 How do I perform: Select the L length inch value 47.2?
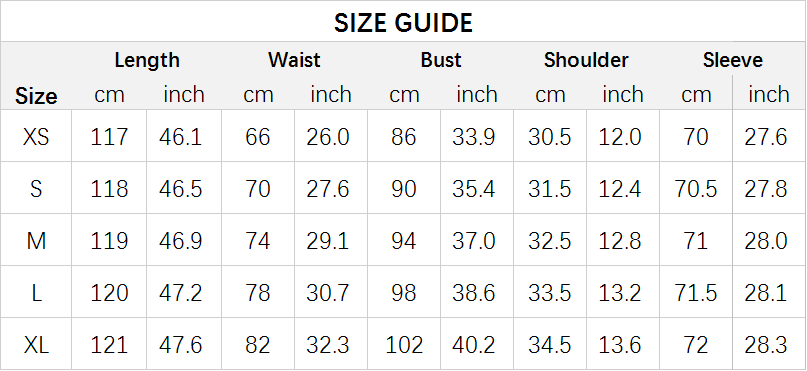[x=180, y=293]
